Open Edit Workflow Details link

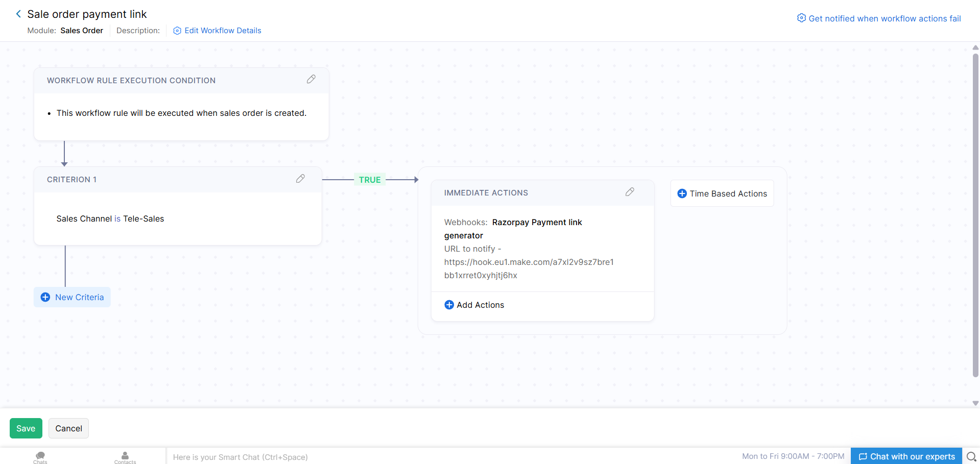point(217,31)
